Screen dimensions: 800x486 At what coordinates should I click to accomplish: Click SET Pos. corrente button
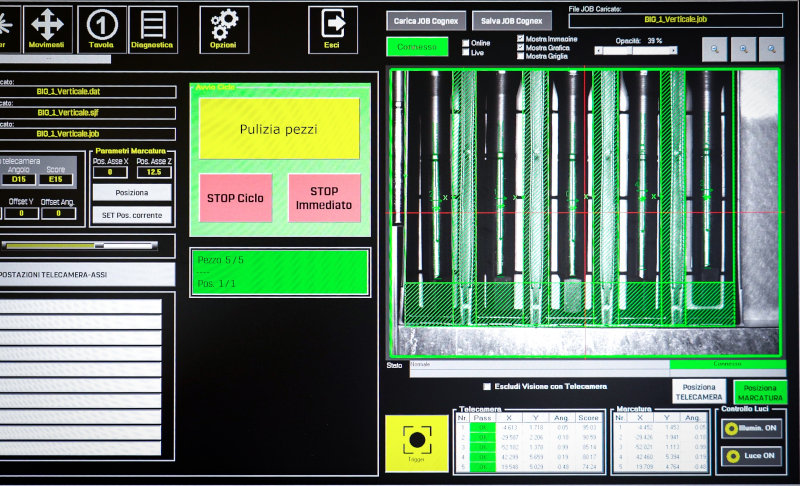click(x=132, y=215)
